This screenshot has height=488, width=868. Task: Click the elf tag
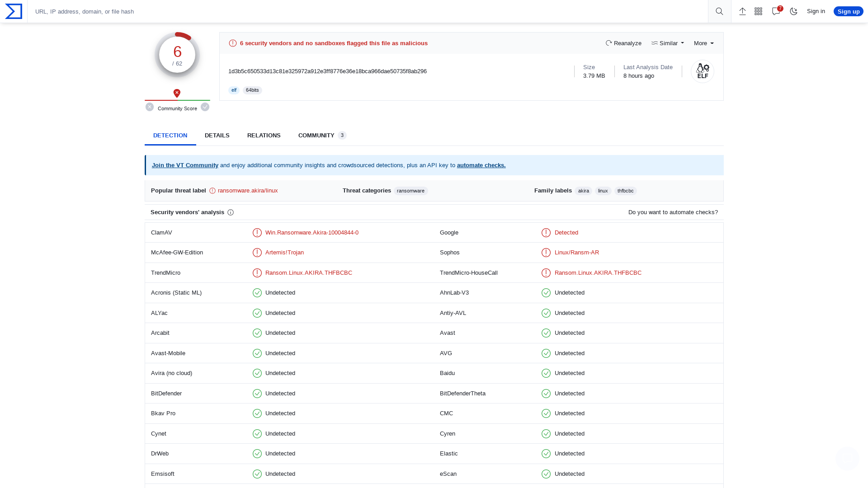[234, 90]
